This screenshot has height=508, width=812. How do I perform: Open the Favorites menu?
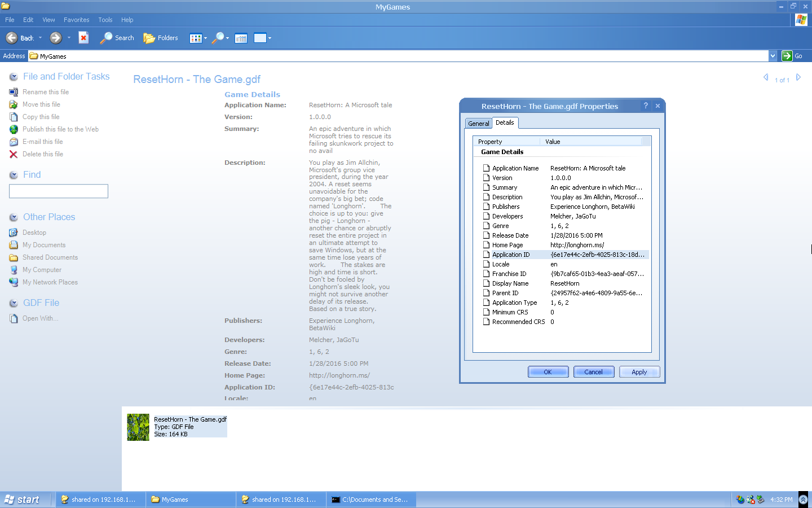tap(77, 20)
